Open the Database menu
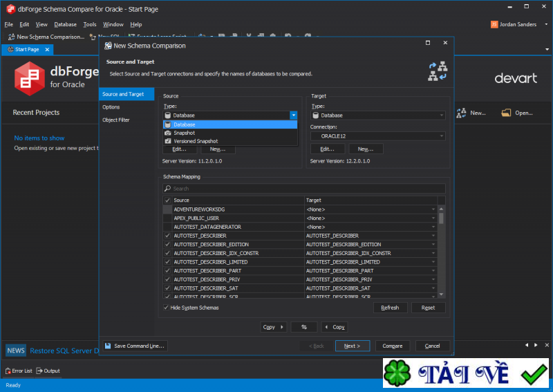The image size is (553, 392). 65,24
